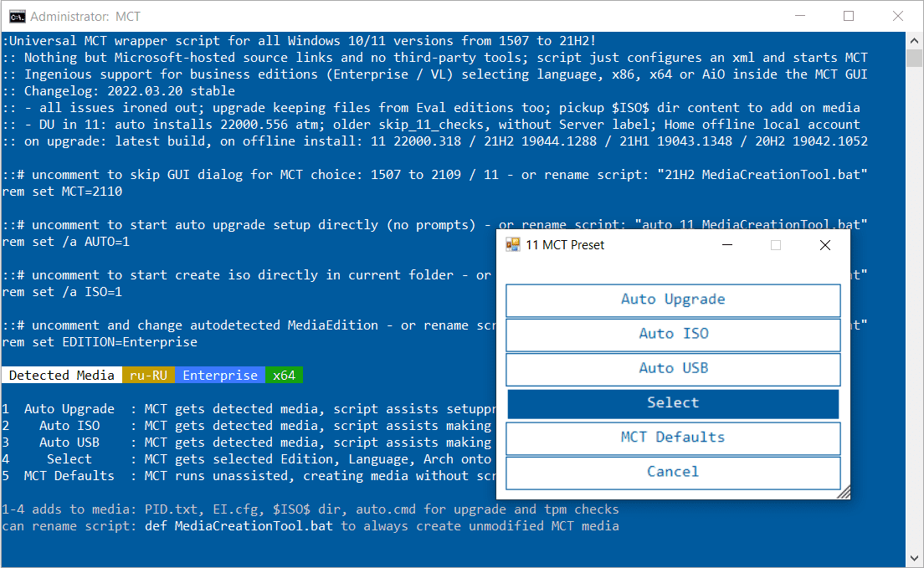Click 'uncomment to start create iso' line

tap(248, 274)
